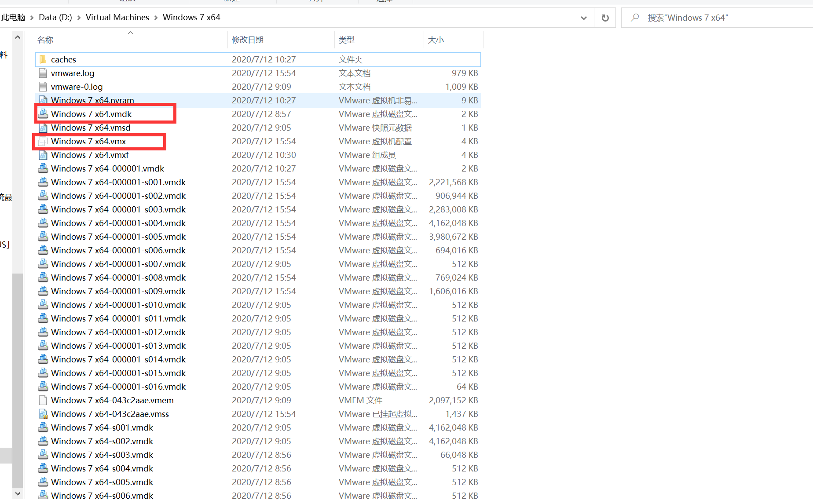Click the Windows 7 x64.vmdk disk icon

coord(43,114)
